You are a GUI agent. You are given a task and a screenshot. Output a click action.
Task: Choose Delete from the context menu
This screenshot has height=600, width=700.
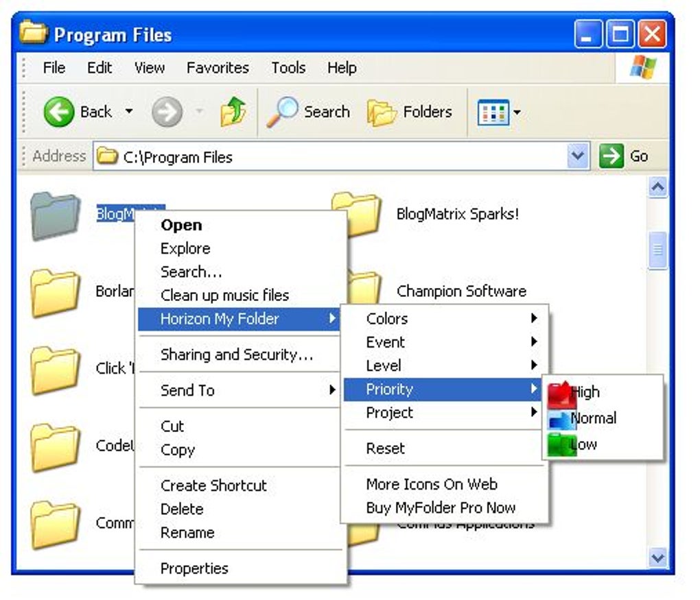(x=240, y=509)
